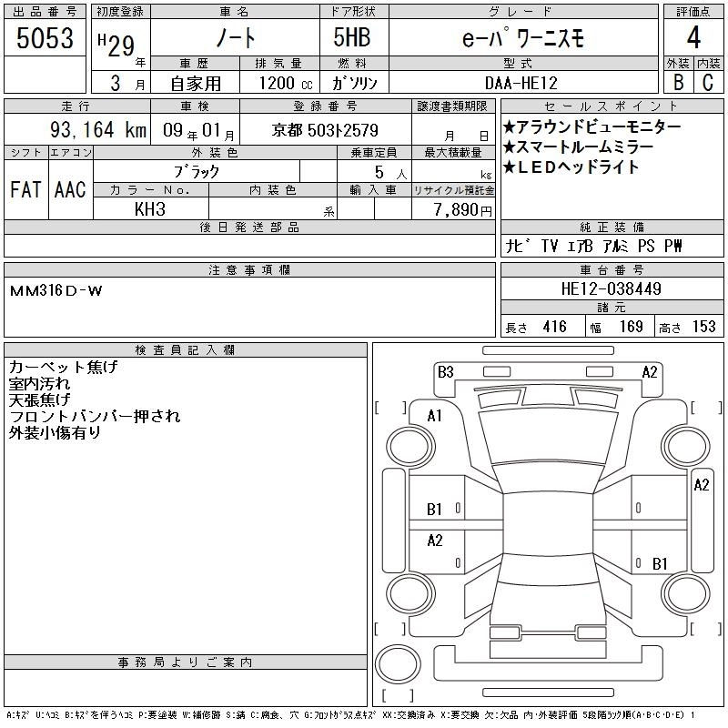
Task: Click PS in genuine equipment row
Action: point(646,246)
